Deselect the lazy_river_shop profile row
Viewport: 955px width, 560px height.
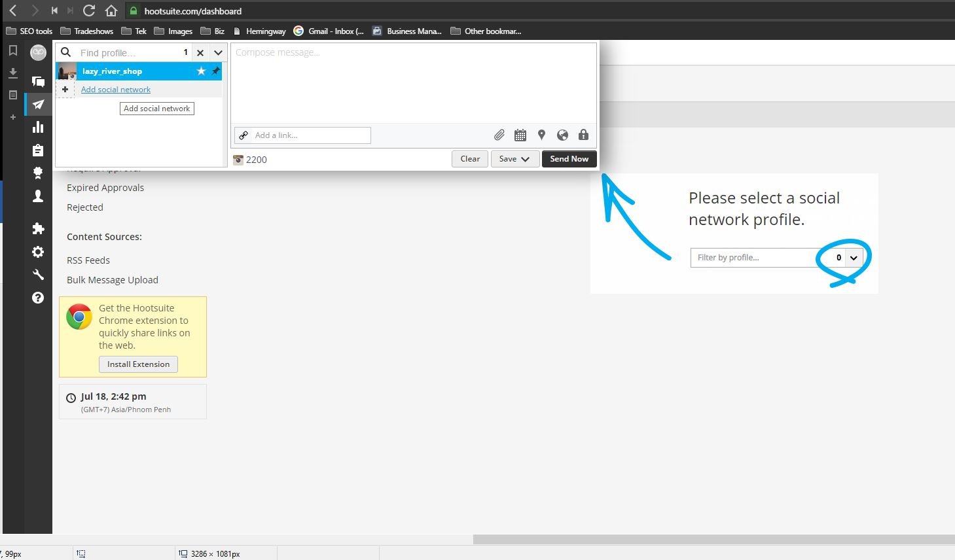pyautogui.click(x=139, y=71)
